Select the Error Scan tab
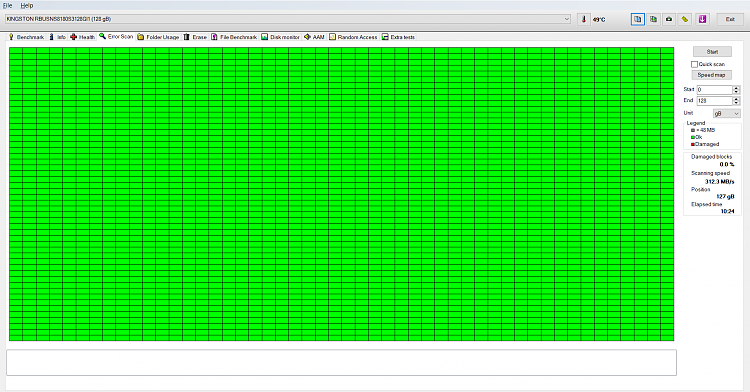 click(x=116, y=36)
